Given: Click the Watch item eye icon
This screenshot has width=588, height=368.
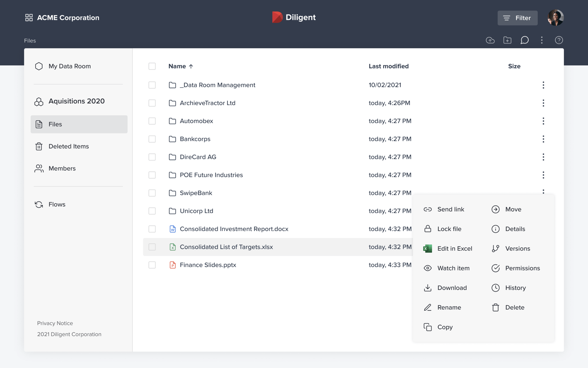Looking at the screenshot, I should 428,268.
